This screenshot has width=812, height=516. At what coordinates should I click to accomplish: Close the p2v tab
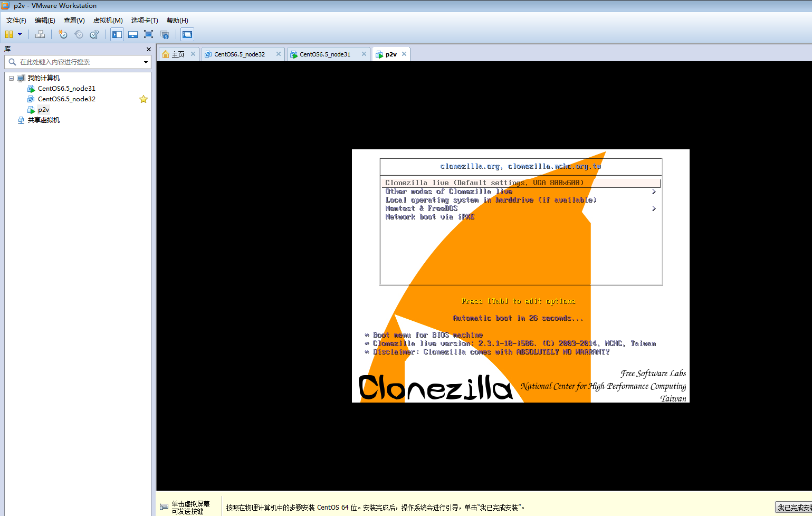coord(404,54)
